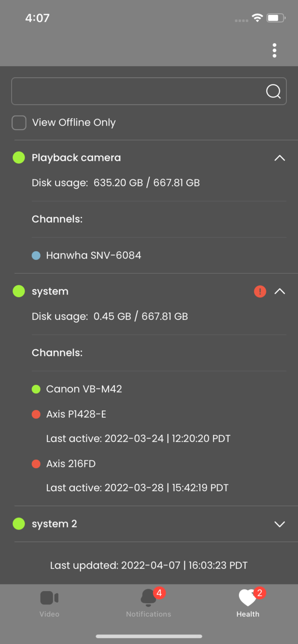Screen dimensions: 298x644
Task: Tap the Video camera icon
Action: pos(49,598)
